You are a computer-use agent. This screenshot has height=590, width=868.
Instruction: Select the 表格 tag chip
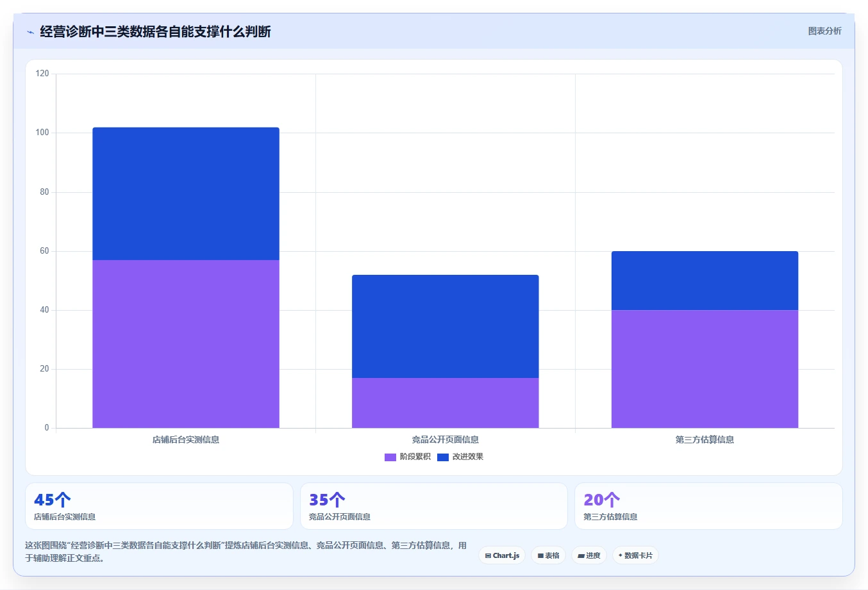tap(548, 555)
